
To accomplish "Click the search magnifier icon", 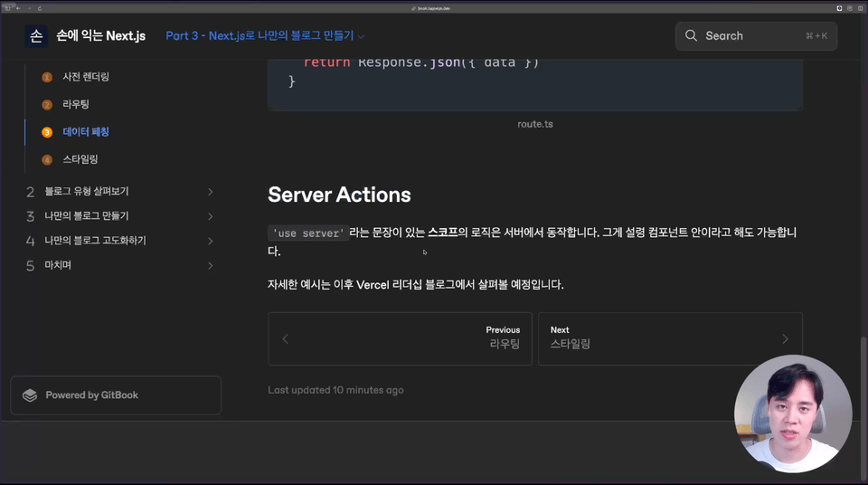I will point(691,36).
